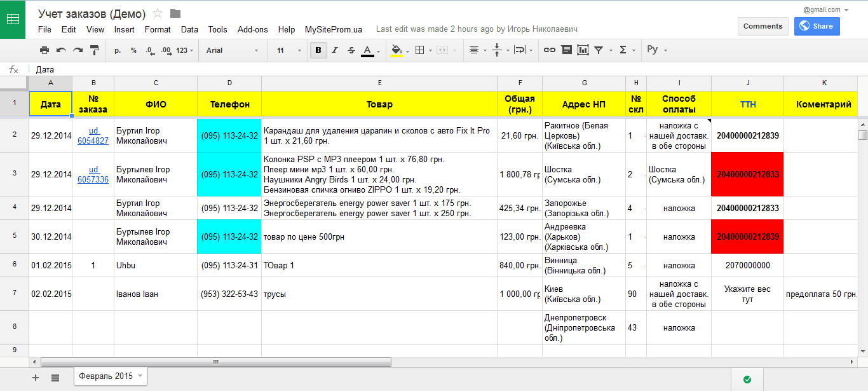Screen dimensions: 868x391
Task: Open order link ud 6054827
Action: pos(93,135)
